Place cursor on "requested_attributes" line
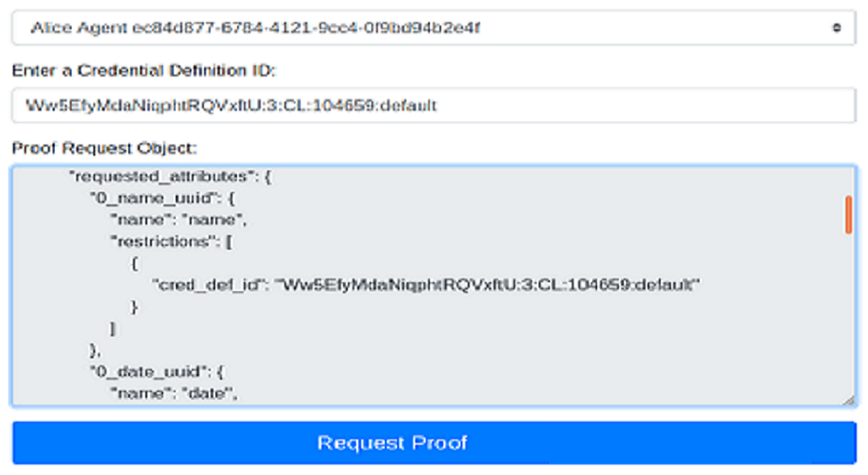The width and height of the screenshot is (868, 475). click(x=169, y=177)
